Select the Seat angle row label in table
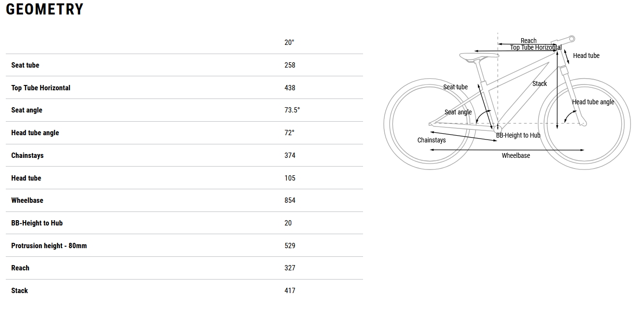This screenshot has width=644, height=309. [27, 110]
